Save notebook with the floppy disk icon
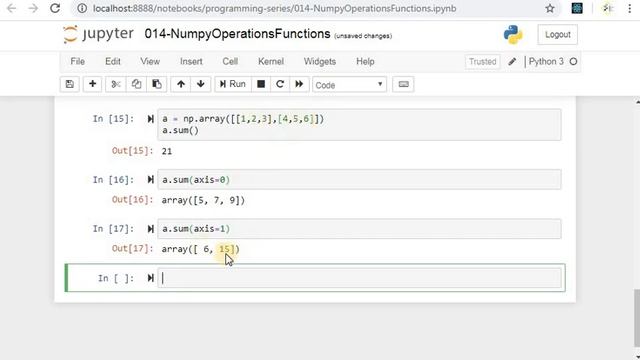The image size is (640, 360). [x=70, y=84]
